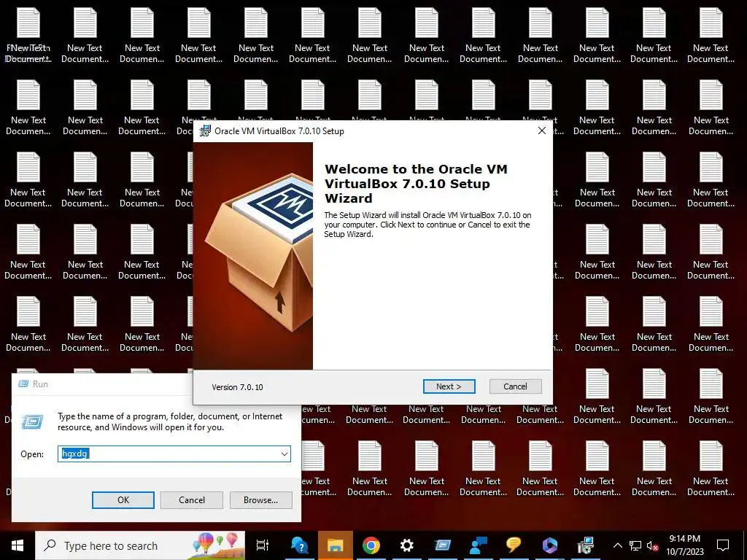This screenshot has width=747, height=560.
Task: Open the Windows Start menu
Action: [18, 545]
